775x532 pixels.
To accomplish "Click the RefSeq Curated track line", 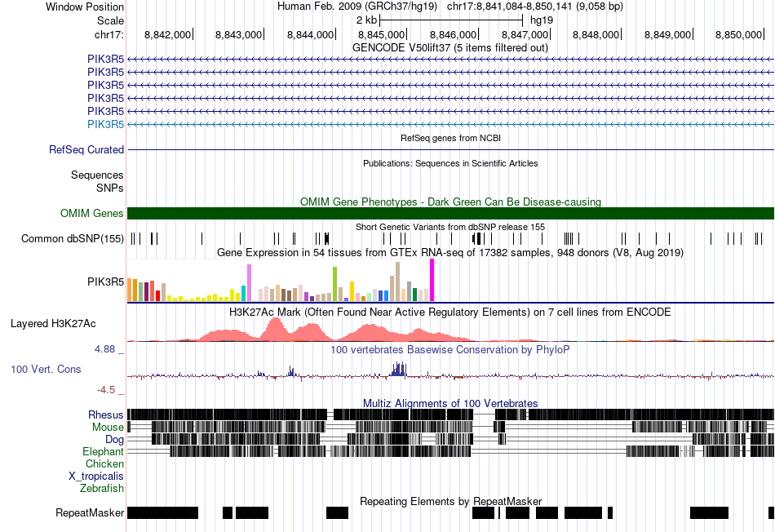I will (450, 149).
